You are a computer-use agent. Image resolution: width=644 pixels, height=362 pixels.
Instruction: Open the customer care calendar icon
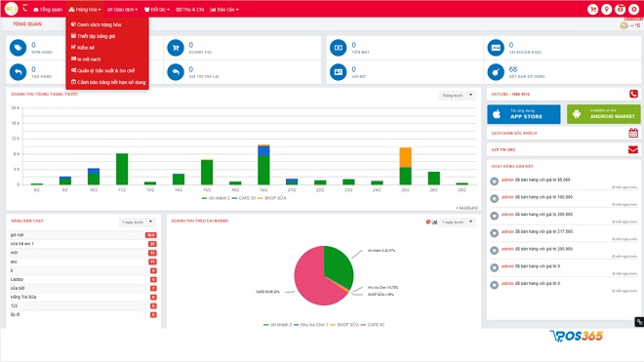pyautogui.click(x=633, y=133)
